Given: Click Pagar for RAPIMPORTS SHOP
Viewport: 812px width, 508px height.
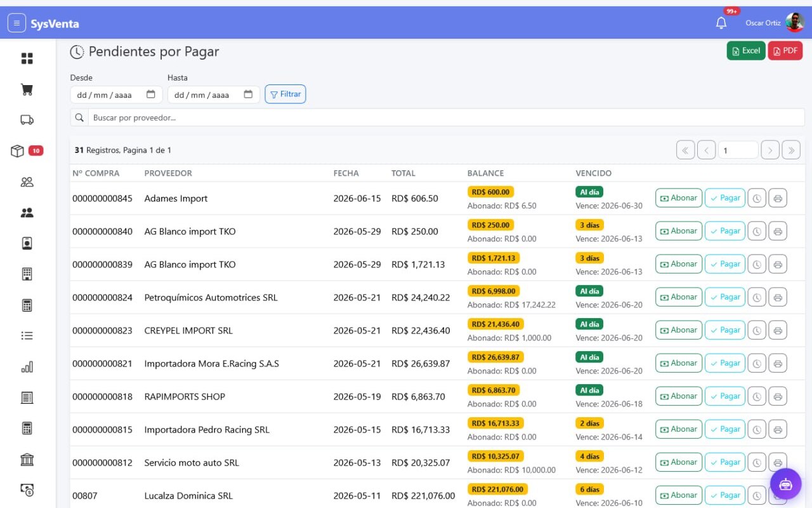Looking at the screenshot, I should pyautogui.click(x=725, y=396).
